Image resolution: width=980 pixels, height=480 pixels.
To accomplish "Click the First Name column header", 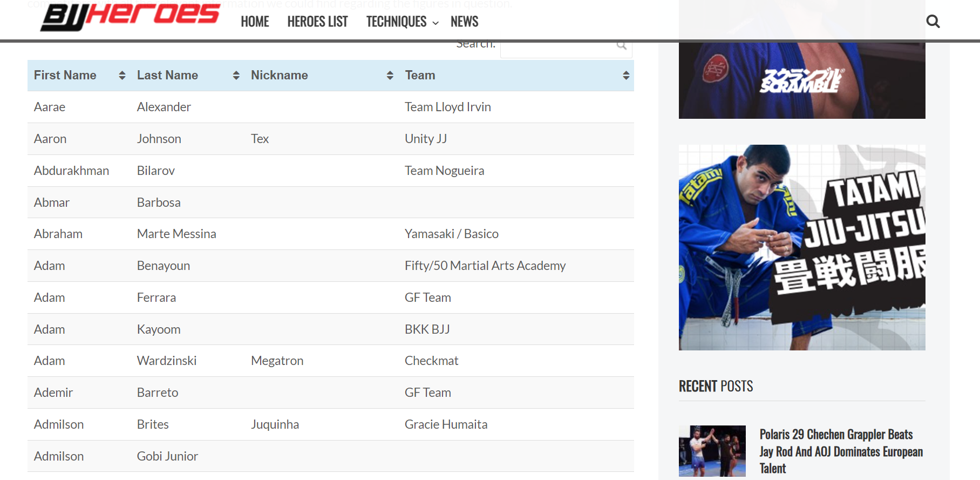I will [x=79, y=76].
